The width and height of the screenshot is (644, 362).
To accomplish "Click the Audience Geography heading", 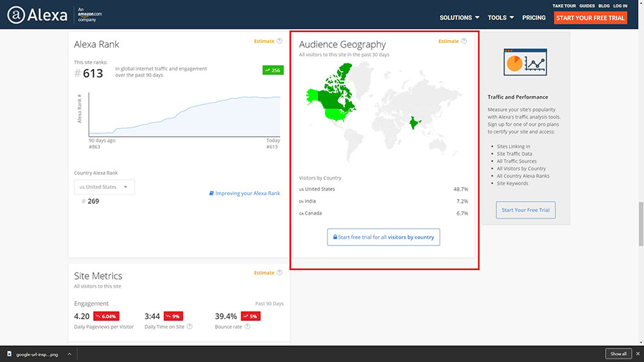I will [x=343, y=44].
